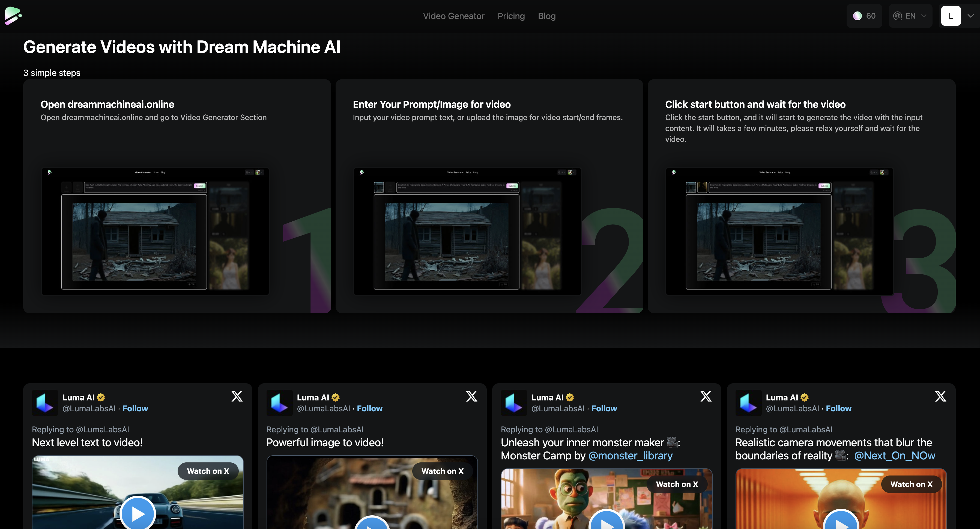Click the Dream Machine logo icon

(13, 16)
